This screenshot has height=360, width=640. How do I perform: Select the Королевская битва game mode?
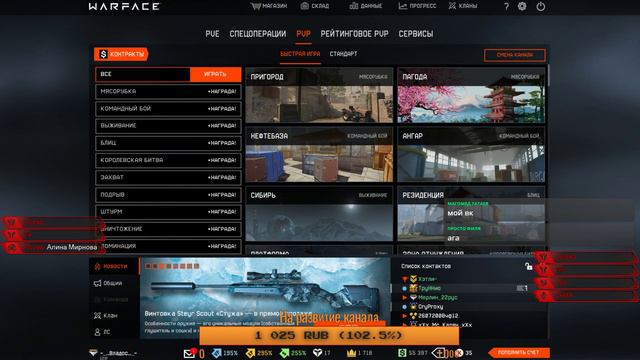tap(168, 160)
